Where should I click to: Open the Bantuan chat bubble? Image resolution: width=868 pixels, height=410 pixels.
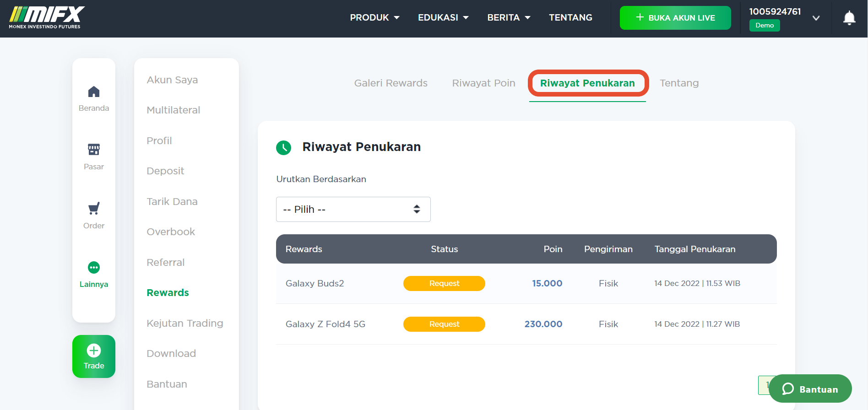coord(810,389)
